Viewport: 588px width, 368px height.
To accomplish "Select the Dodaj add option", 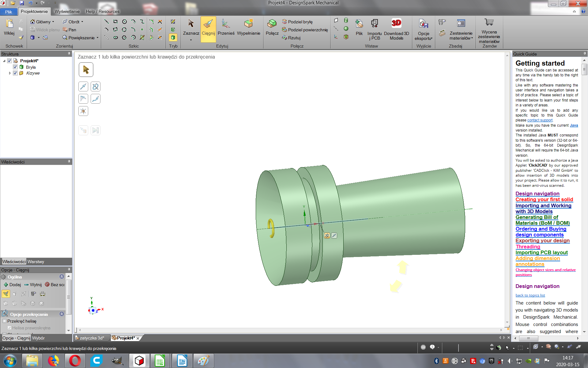I will (13, 285).
